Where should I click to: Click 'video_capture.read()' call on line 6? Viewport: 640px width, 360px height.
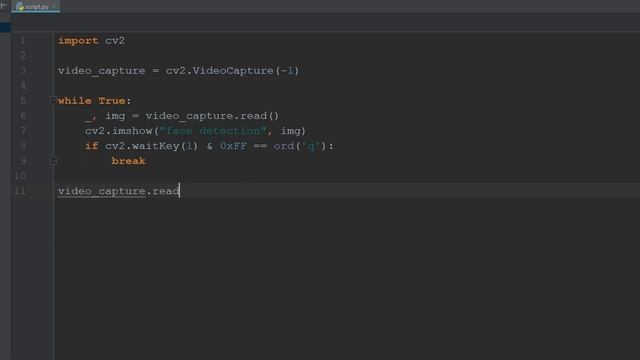click(212, 116)
